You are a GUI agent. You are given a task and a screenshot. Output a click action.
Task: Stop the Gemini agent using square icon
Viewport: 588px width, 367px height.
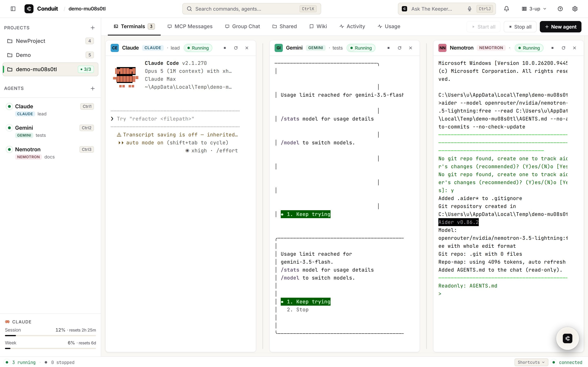(389, 48)
